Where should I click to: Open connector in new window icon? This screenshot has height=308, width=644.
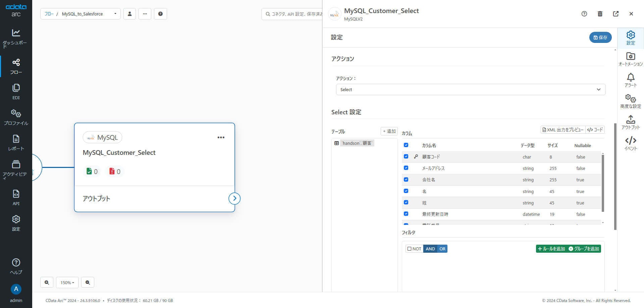[615, 14]
